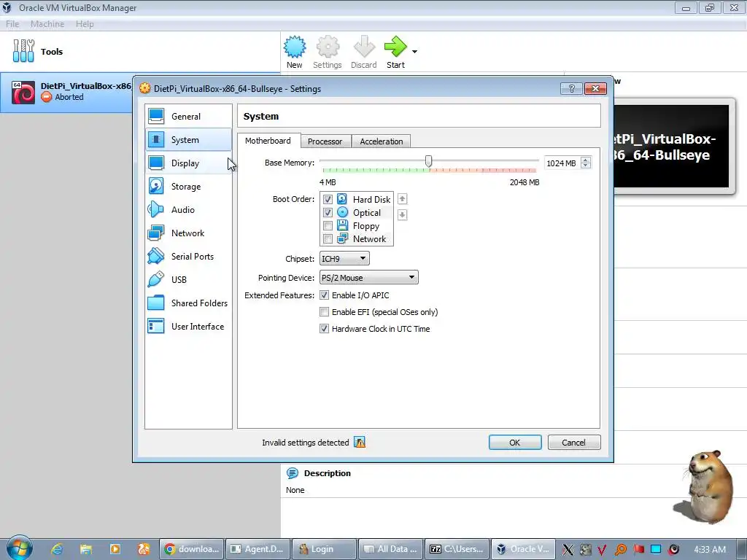
Task: Click the settings dialog help question-mark button
Action: (x=571, y=88)
